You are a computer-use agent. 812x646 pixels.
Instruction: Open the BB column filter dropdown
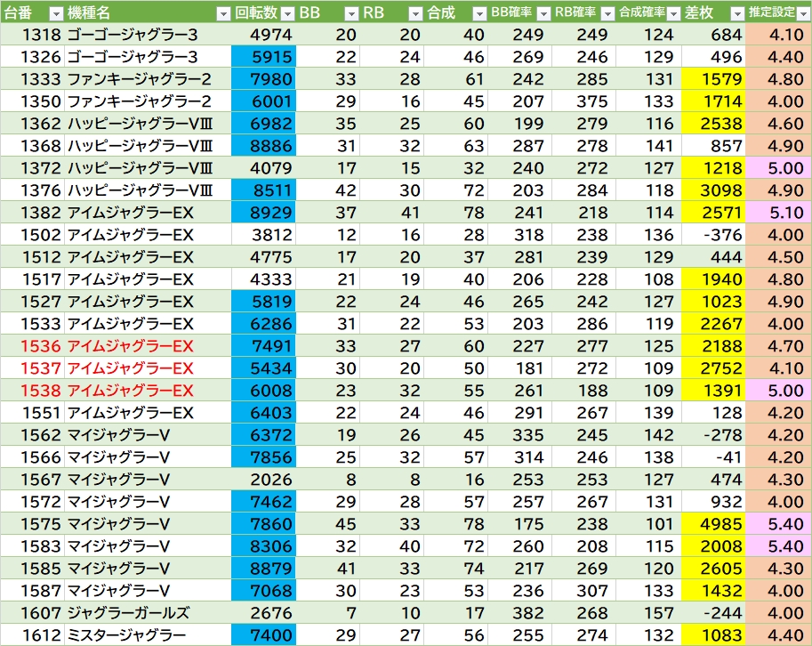(x=351, y=14)
